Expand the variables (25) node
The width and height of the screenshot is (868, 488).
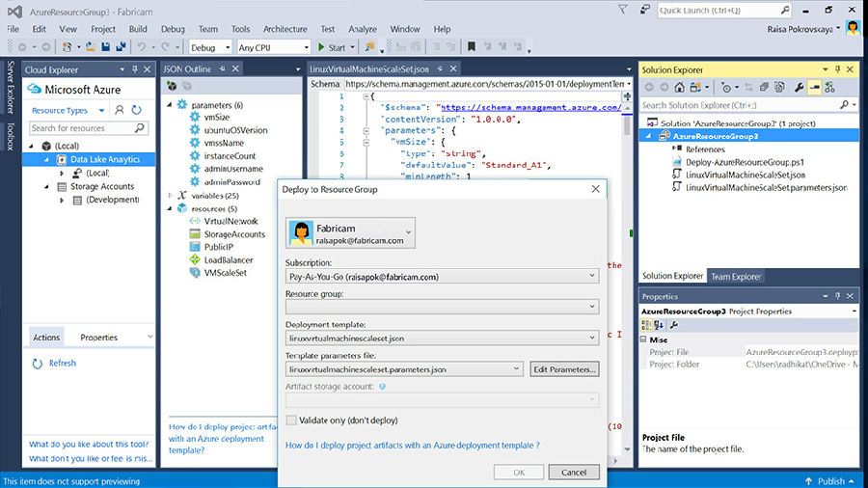171,196
